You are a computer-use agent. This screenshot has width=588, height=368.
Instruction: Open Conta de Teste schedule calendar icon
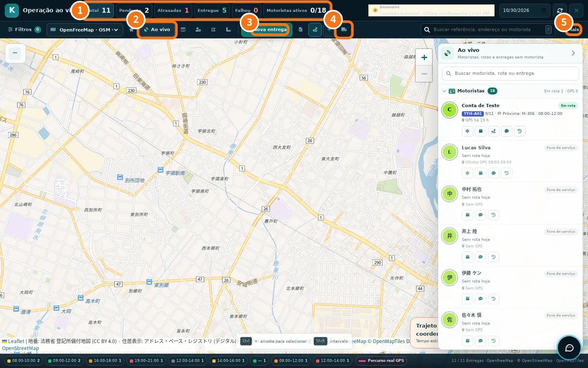(481, 131)
